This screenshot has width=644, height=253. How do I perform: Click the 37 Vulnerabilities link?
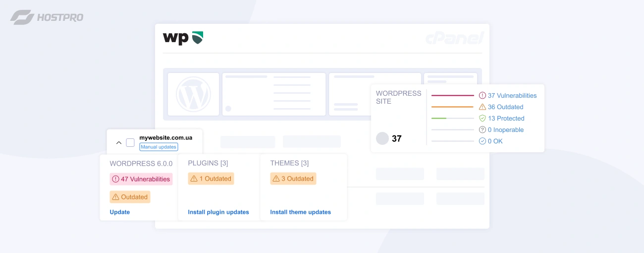tap(512, 95)
